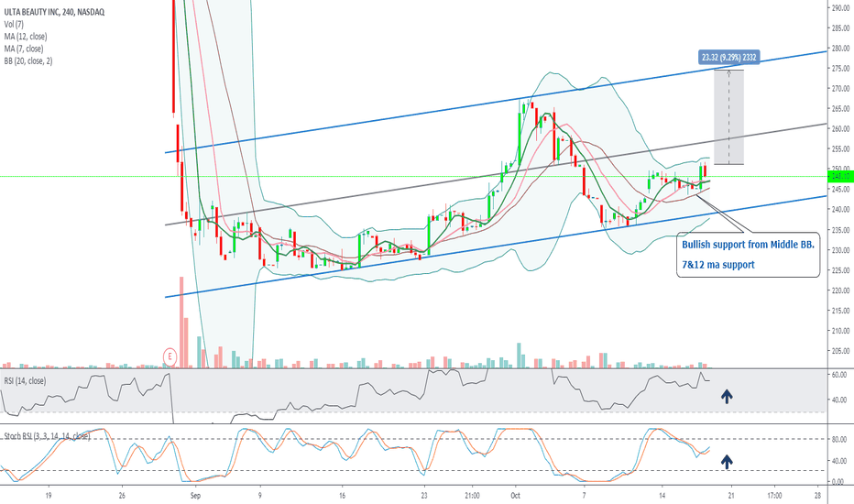854x504 pixels.
Task: Click the RSI (14, close) pane label
Action: (x=25, y=381)
